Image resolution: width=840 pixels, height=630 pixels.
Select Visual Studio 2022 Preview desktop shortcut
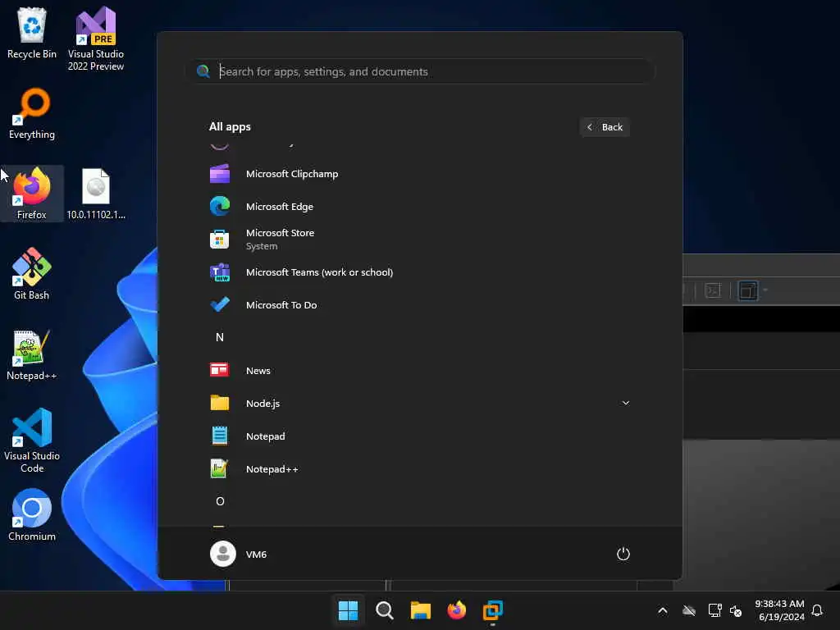click(x=96, y=39)
